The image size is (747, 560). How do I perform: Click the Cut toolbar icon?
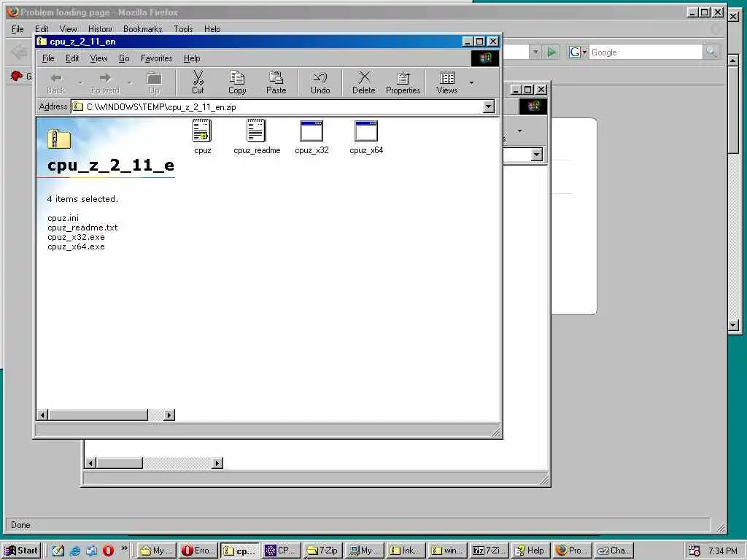[198, 82]
